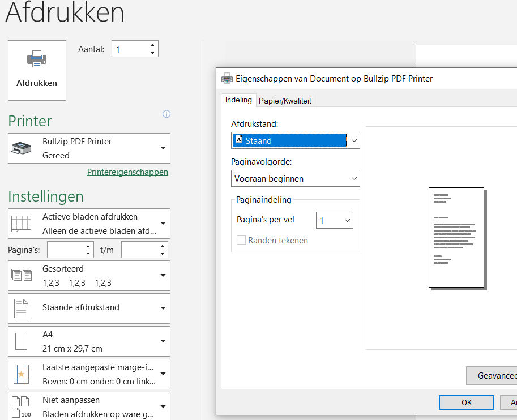This screenshot has width=517, height=420.
Task: Click the Gesorteerd collated pages icon
Action: coord(22,276)
